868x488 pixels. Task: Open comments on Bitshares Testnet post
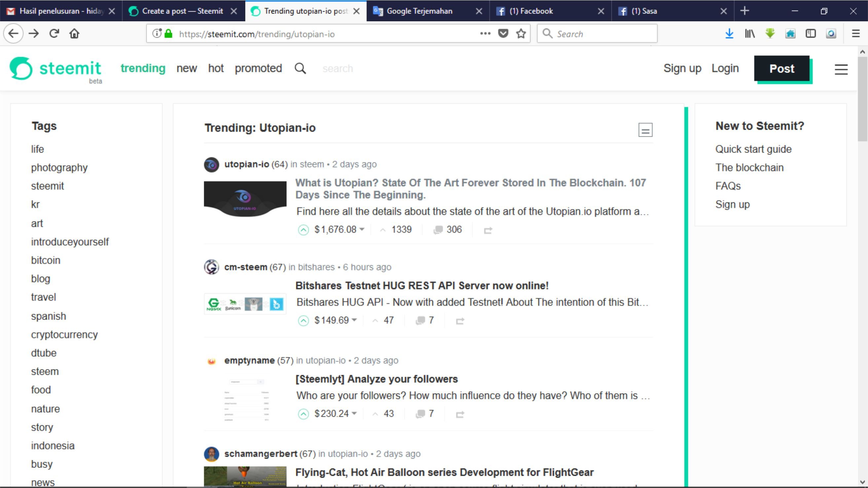[425, 320]
